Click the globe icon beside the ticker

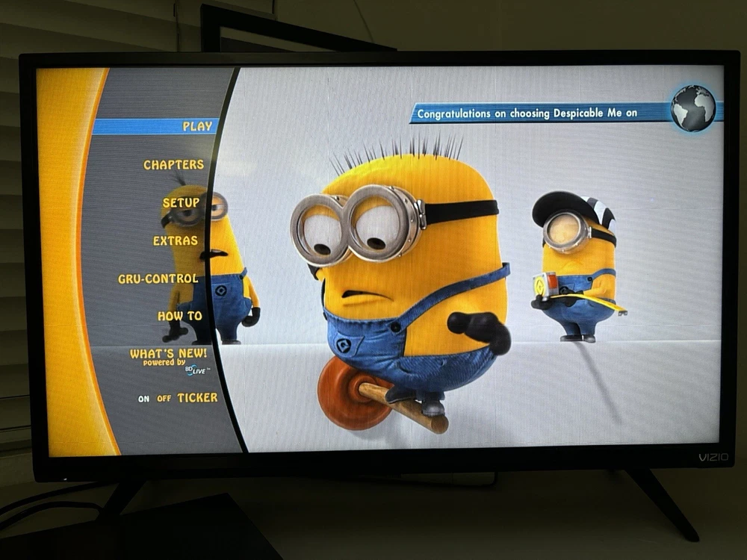click(x=692, y=108)
